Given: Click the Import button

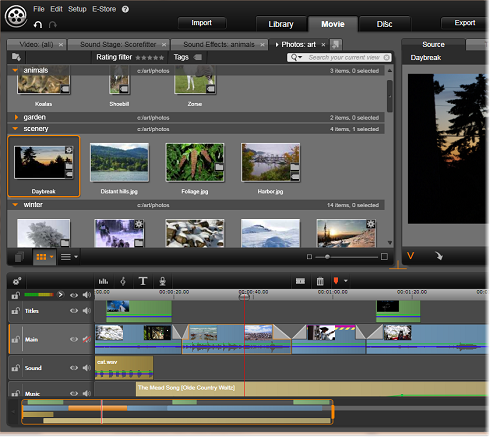Looking at the screenshot, I should (201, 23).
